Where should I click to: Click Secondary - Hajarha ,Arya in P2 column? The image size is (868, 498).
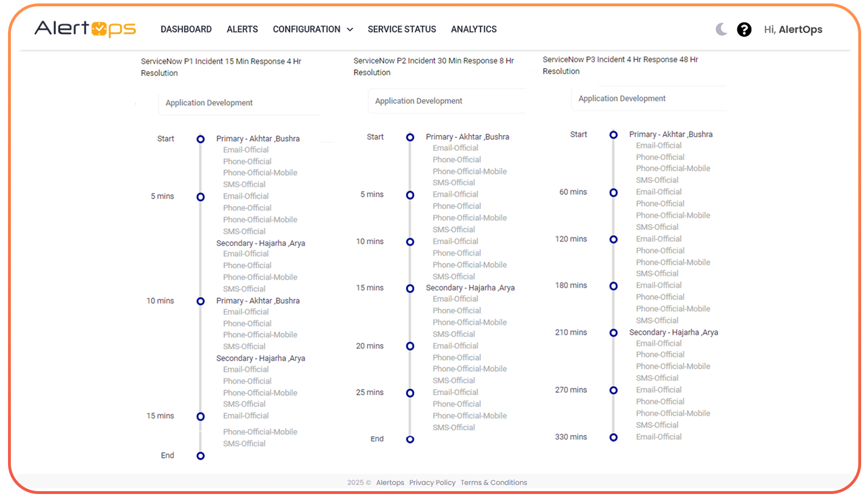coord(470,288)
